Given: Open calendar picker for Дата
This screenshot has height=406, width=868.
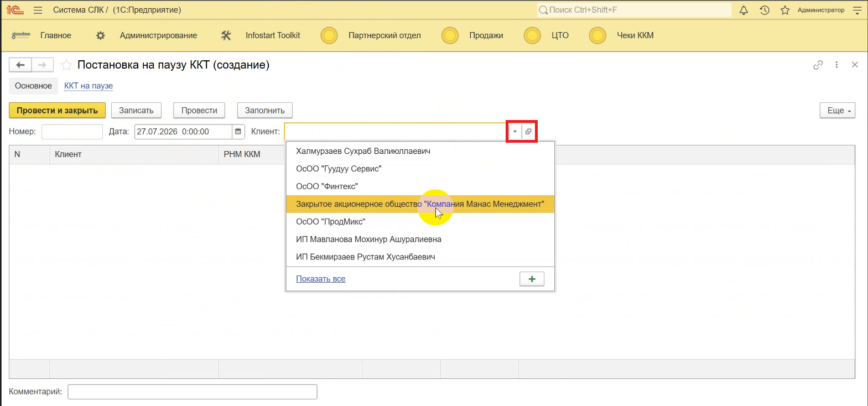Looking at the screenshot, I should point(238,132).
